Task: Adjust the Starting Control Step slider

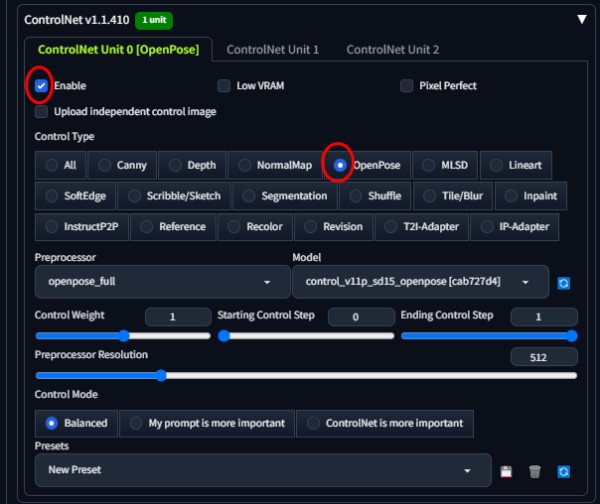Action: (306, 336)
